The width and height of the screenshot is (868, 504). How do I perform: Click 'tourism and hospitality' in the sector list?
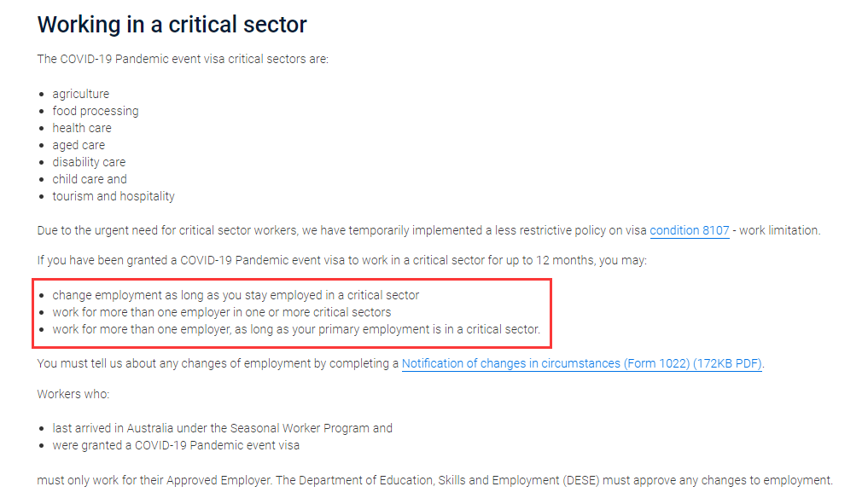114,196
